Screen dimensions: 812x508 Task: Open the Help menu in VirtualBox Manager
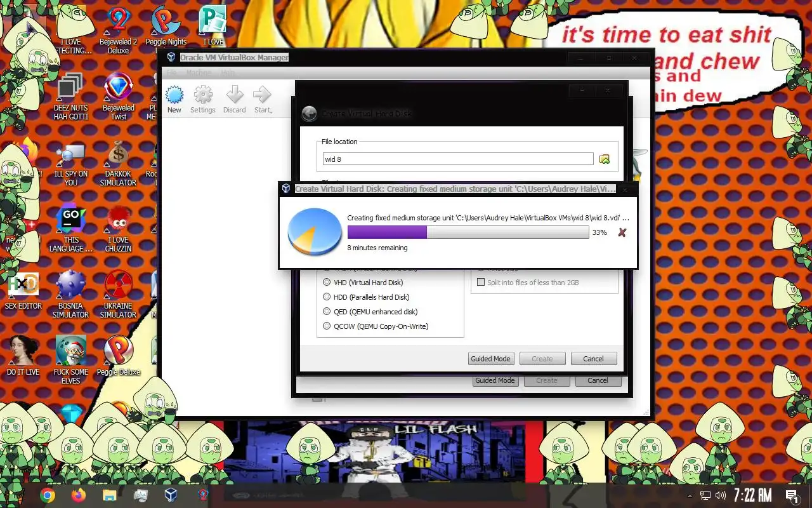pyautogui.click(x=227, y=73)
